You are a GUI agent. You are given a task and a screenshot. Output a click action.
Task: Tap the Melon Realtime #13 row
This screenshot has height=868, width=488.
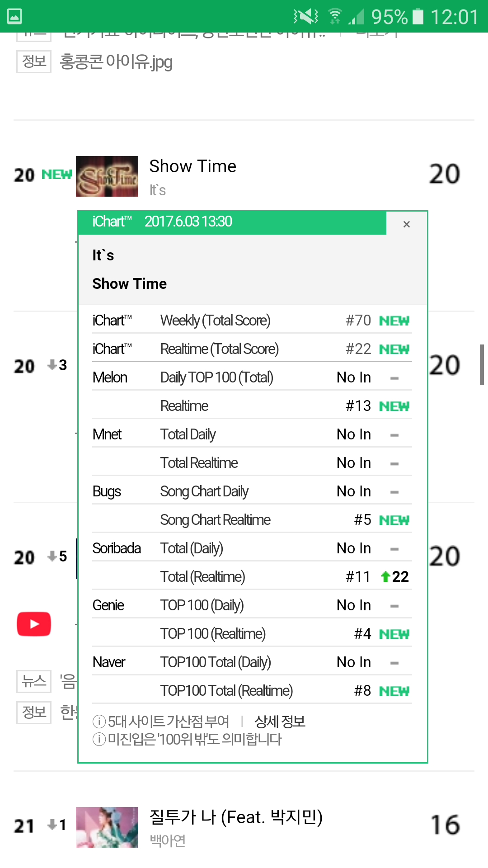[x=252, y=406]
